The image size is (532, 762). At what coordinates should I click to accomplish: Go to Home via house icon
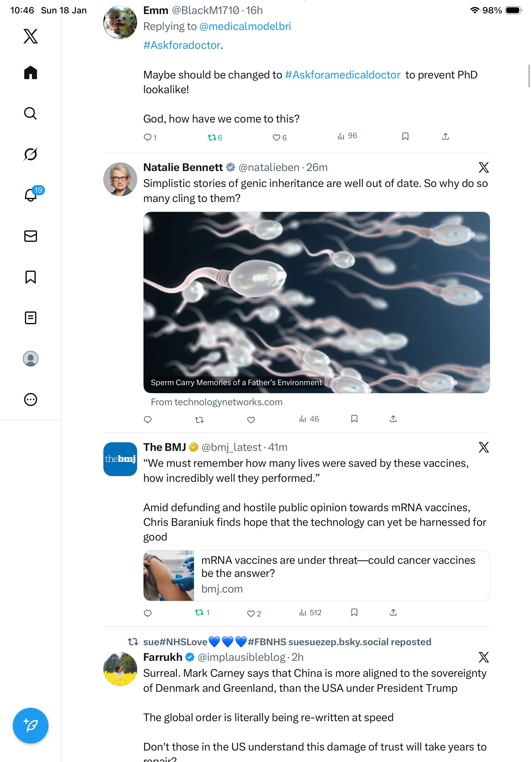pyautogui.click(x=31, y=72)
